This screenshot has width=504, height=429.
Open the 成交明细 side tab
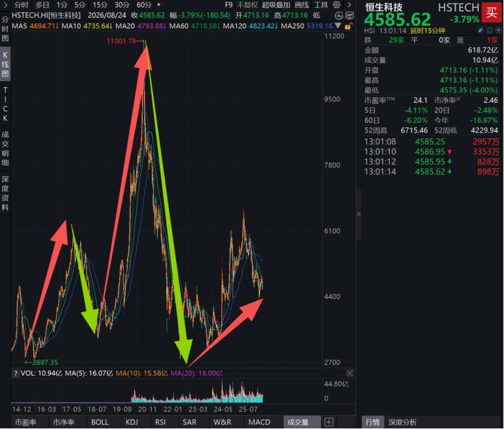click(x=5, y=149)
